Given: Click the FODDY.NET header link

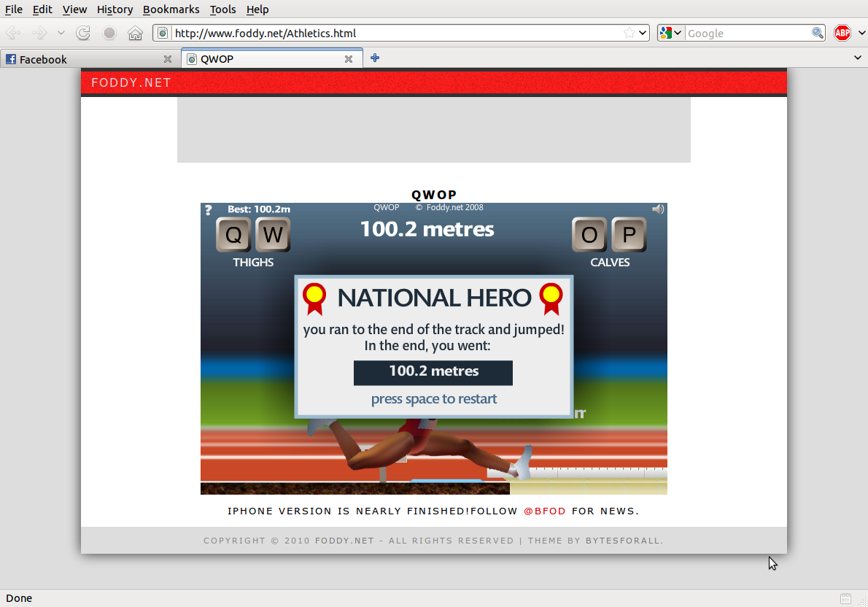Looking at the screenshot, I should coord(131,82).
